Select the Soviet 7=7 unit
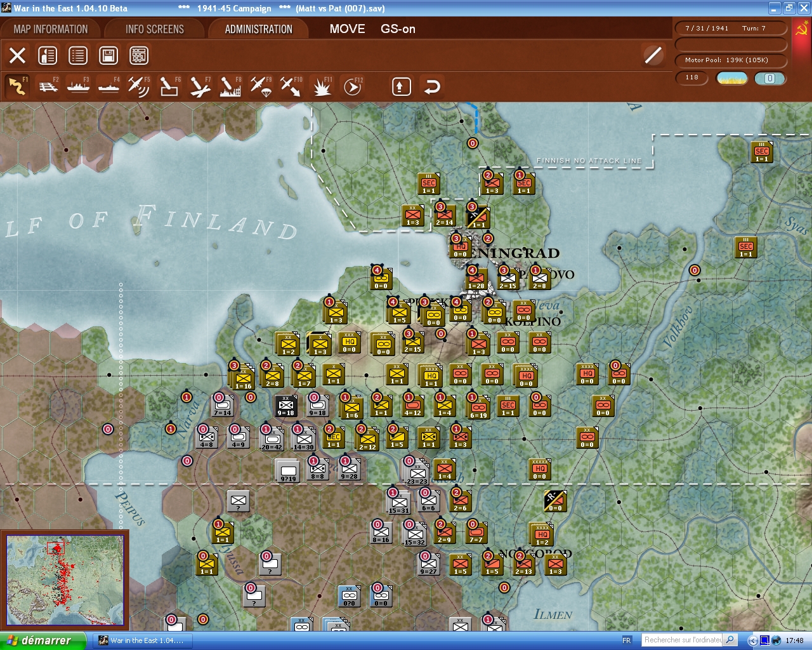This screenshot has height=650, width=812. point(476,533)
